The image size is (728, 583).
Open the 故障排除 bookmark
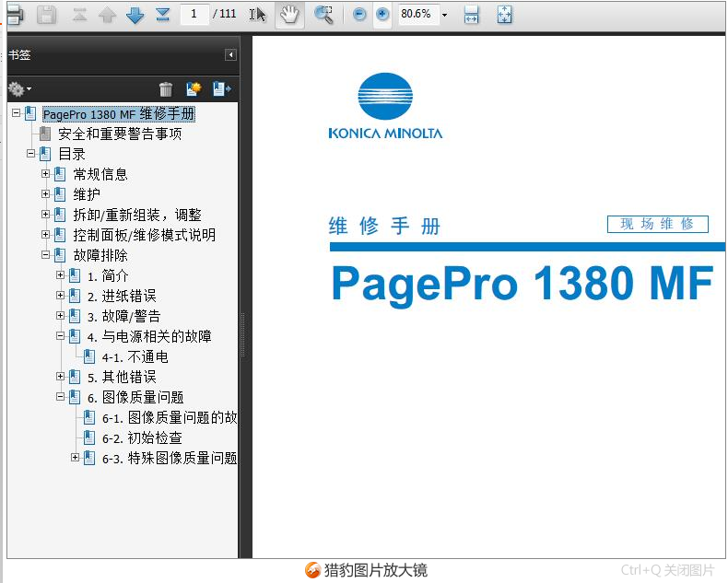(x=100, y=255)
